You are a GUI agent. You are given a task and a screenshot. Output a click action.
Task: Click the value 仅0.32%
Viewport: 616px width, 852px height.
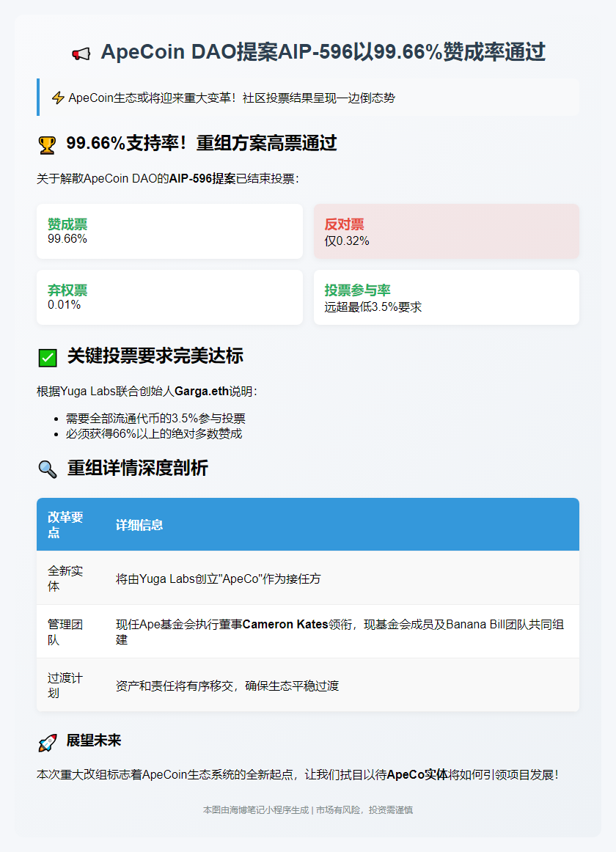pos(347,240)
